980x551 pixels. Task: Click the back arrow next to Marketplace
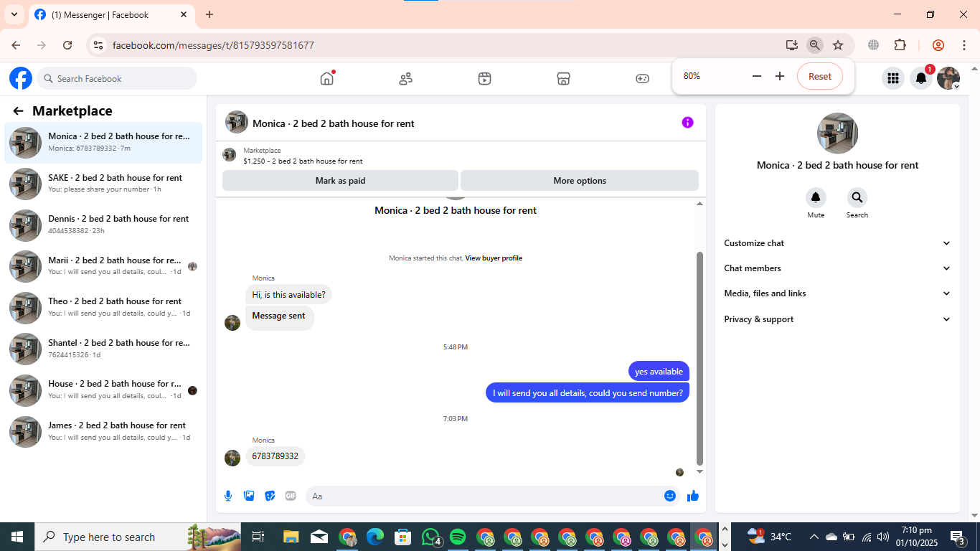click(19, 111)
